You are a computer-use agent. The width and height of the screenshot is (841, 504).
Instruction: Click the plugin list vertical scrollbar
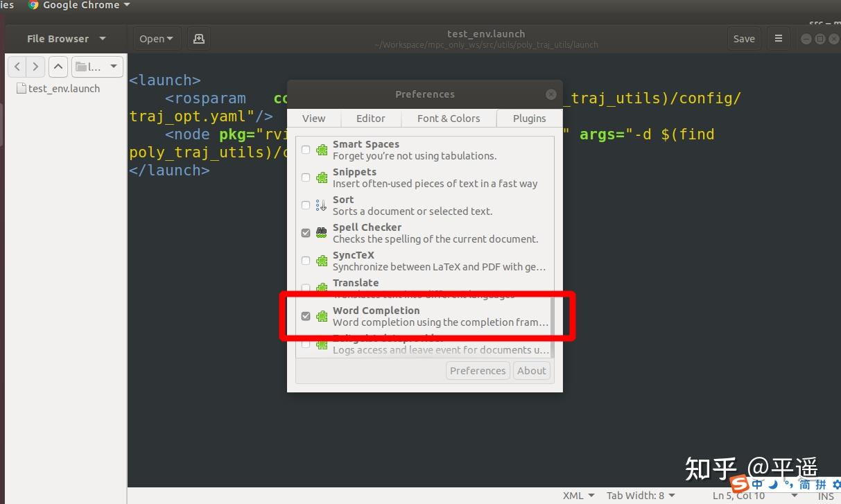[552, 326]
